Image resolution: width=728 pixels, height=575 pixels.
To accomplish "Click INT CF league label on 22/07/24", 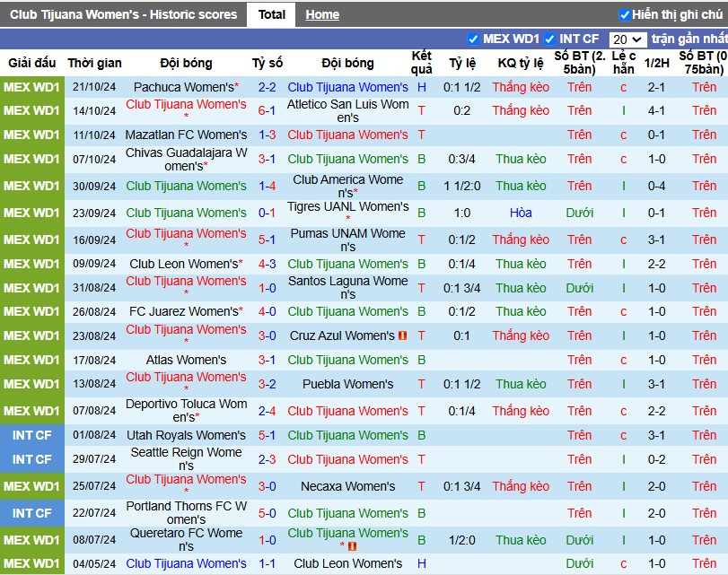I will point(32,513).
